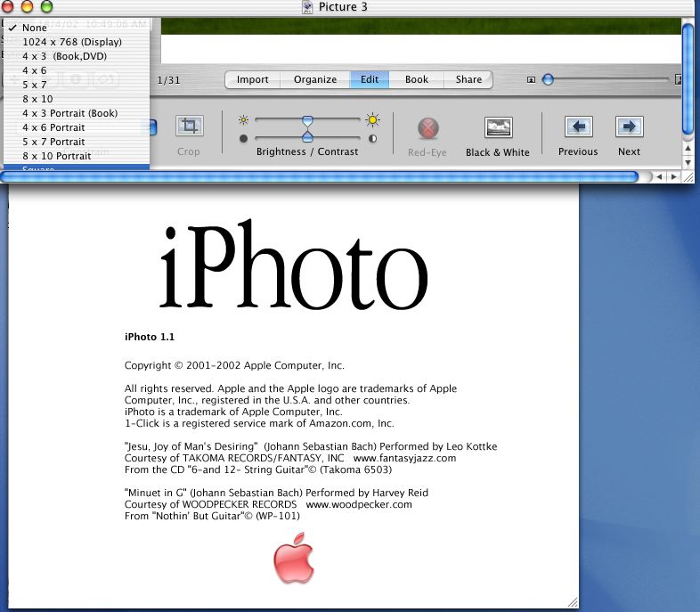
Task: Select the Crop tool icon
Action: click(x=190, y=126)
